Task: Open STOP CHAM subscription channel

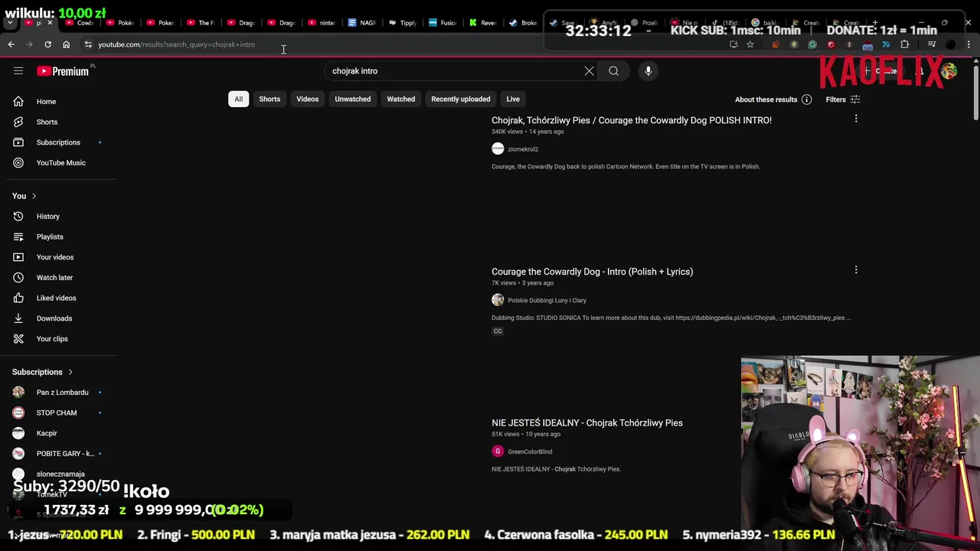Action: [58, 412]
